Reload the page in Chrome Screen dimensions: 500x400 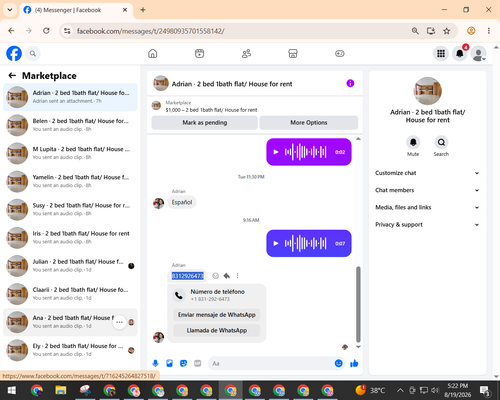coord(46,31)
